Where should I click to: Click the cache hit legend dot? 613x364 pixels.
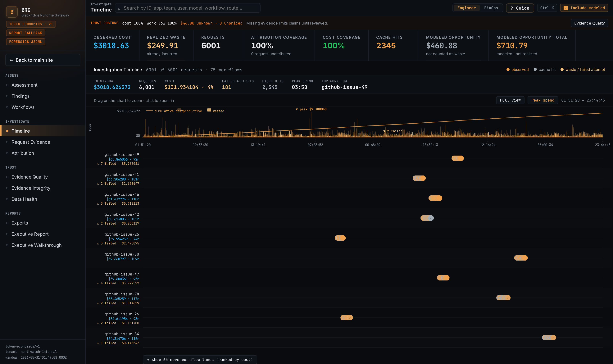(x=535, y=69)
